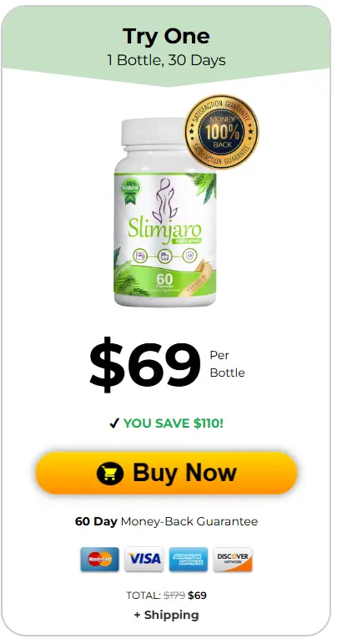Select the American Express card icon

pyautogui.click(x=189, y=559)
